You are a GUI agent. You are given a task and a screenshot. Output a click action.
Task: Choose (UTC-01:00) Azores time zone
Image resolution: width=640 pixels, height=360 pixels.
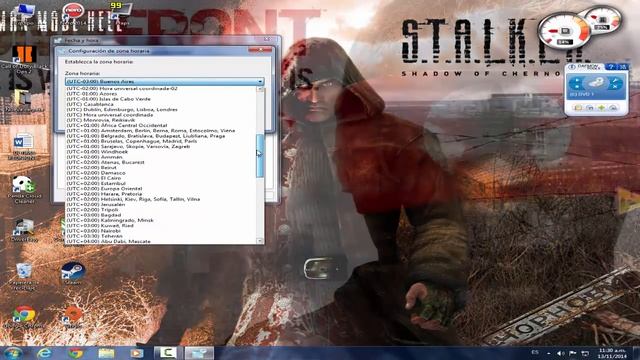[91, 93]
